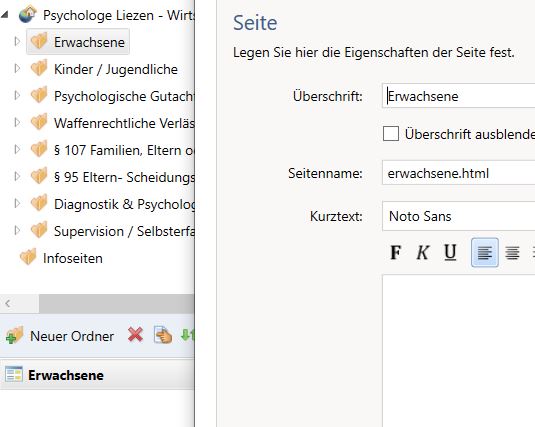Click into the Seitenname input field
This screenshot has width=535, height=427.
click(x=458, y=173)
